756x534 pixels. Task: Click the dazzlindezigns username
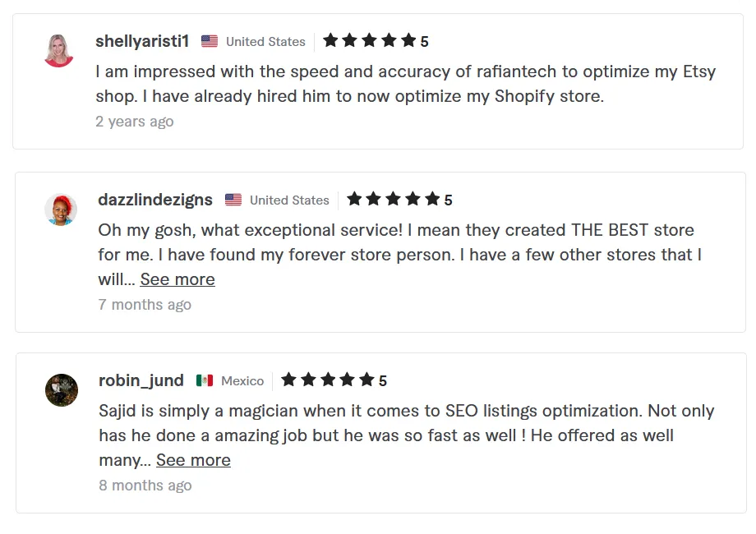pos(154,199)
